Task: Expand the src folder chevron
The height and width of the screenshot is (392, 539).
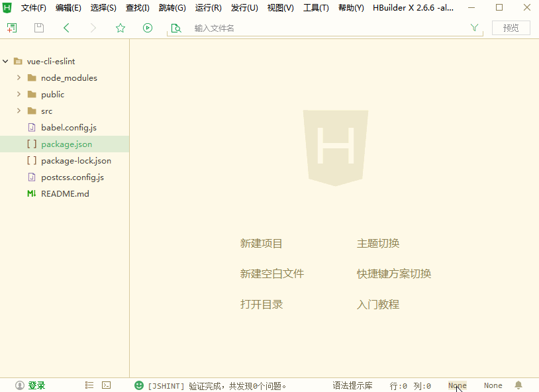Action: point(19,111)
